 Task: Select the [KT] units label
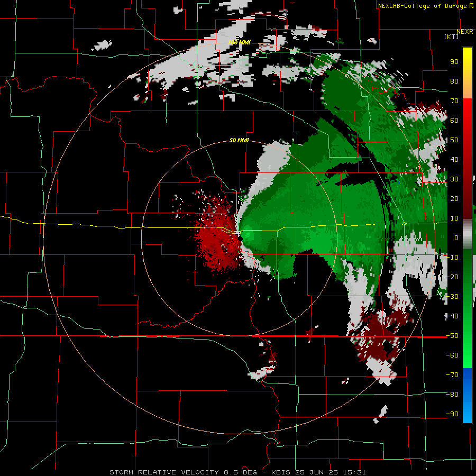tap(452, 36)
